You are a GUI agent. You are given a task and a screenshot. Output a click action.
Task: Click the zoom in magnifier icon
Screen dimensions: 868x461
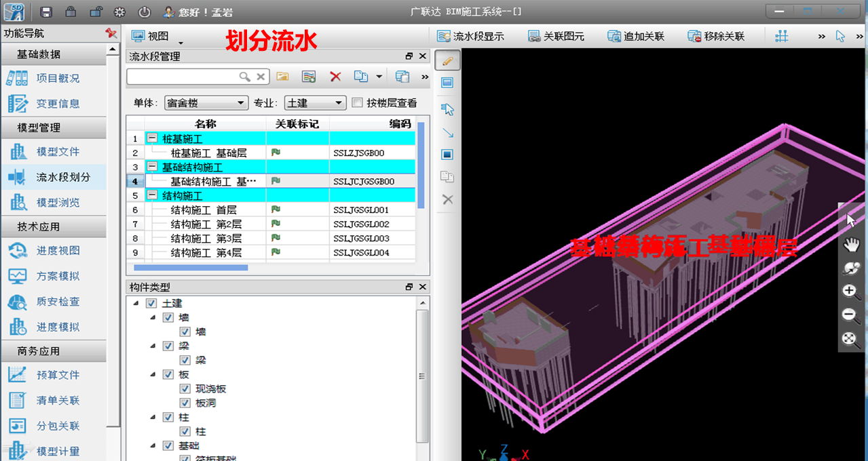point(851,292)
